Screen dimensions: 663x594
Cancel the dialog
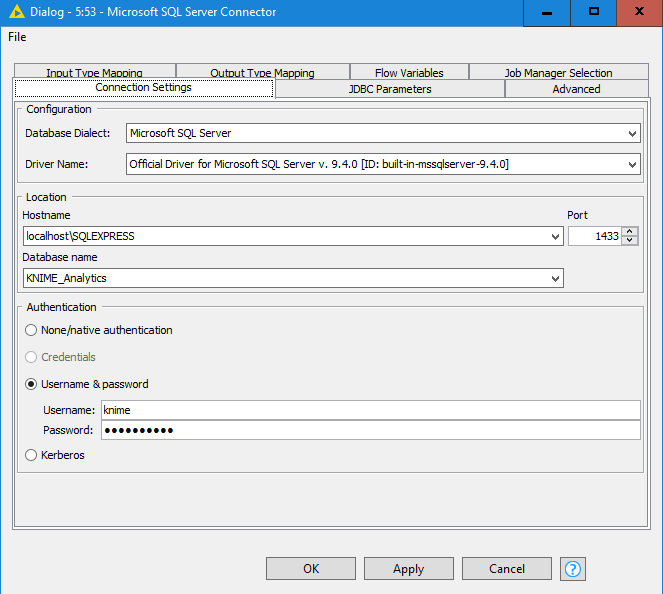[x=507, y=568]
